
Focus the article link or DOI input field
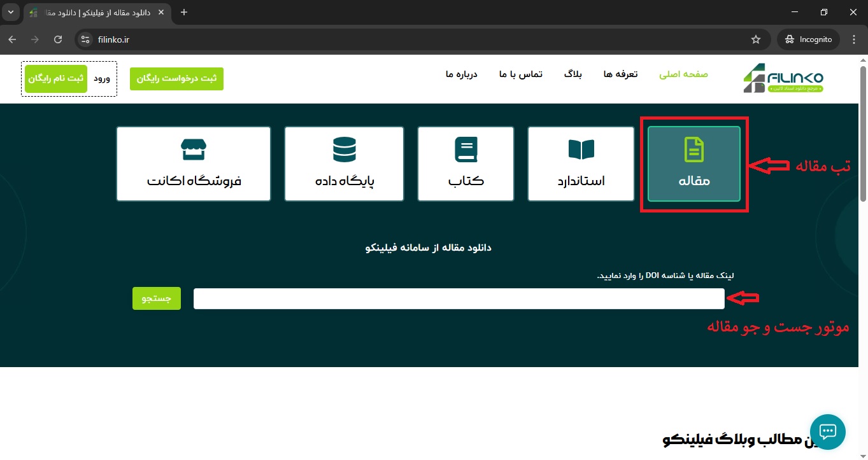pos(459,298)
